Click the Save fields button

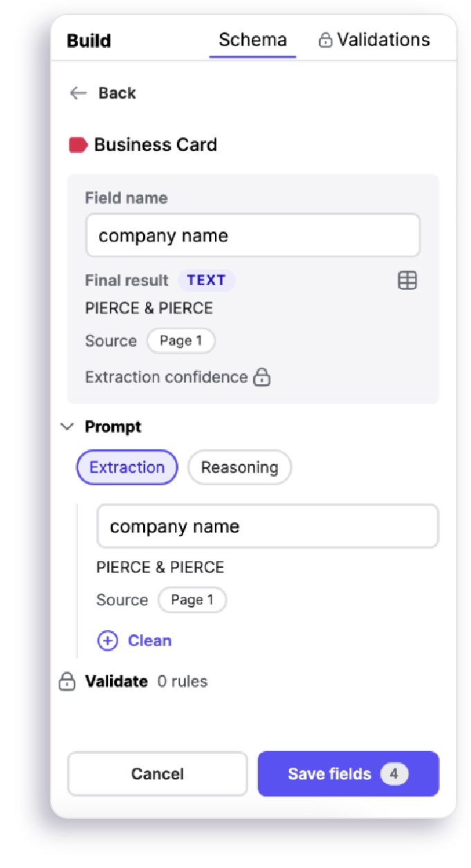pyautogui.click(x=349, y=774)
